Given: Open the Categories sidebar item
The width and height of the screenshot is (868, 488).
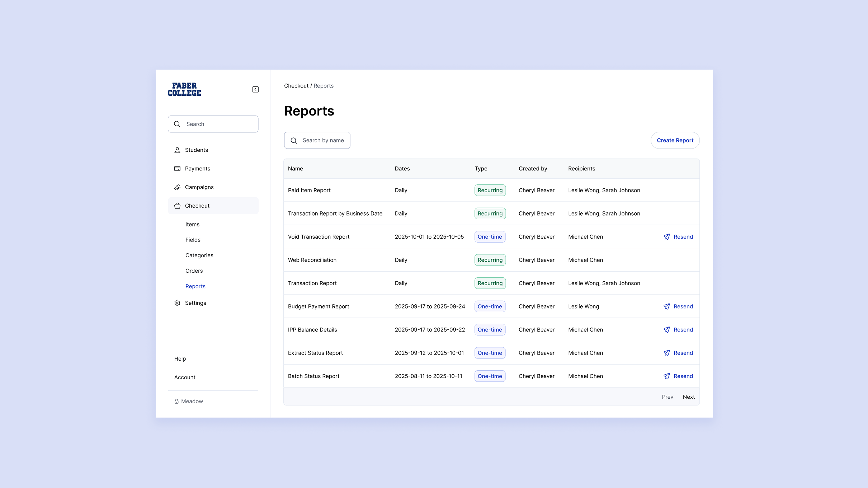Looking at the screenshot, I should coord(199,255).
